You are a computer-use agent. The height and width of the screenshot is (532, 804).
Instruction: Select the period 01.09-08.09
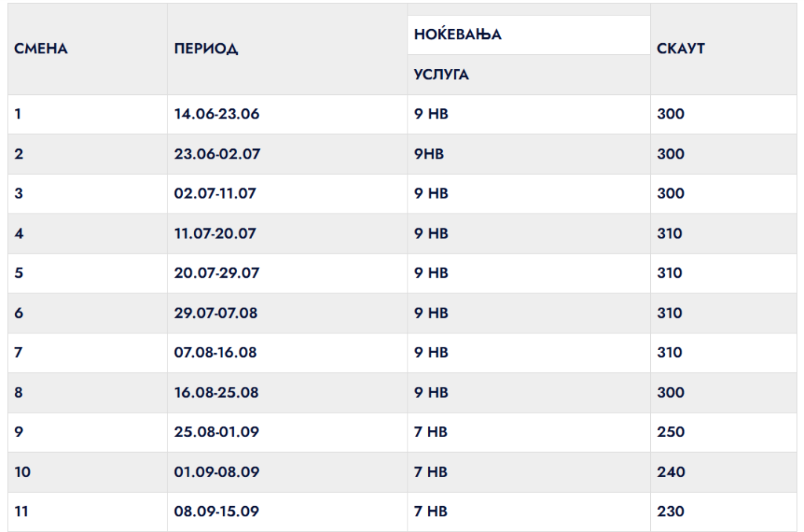point(217,472)
